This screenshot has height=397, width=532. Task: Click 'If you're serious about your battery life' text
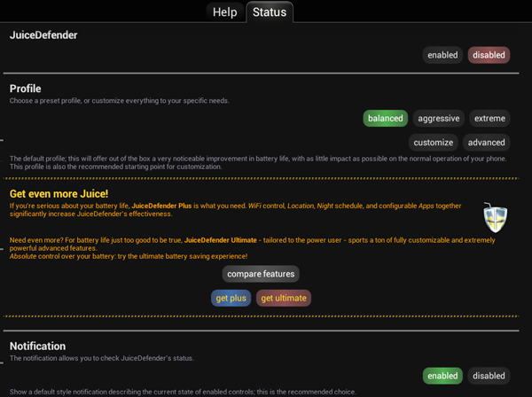(236, 210)
